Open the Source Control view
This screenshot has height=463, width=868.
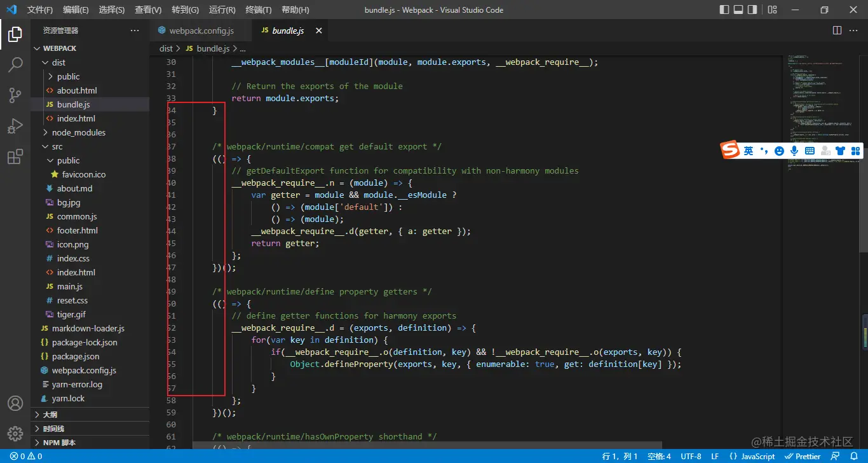15,95
